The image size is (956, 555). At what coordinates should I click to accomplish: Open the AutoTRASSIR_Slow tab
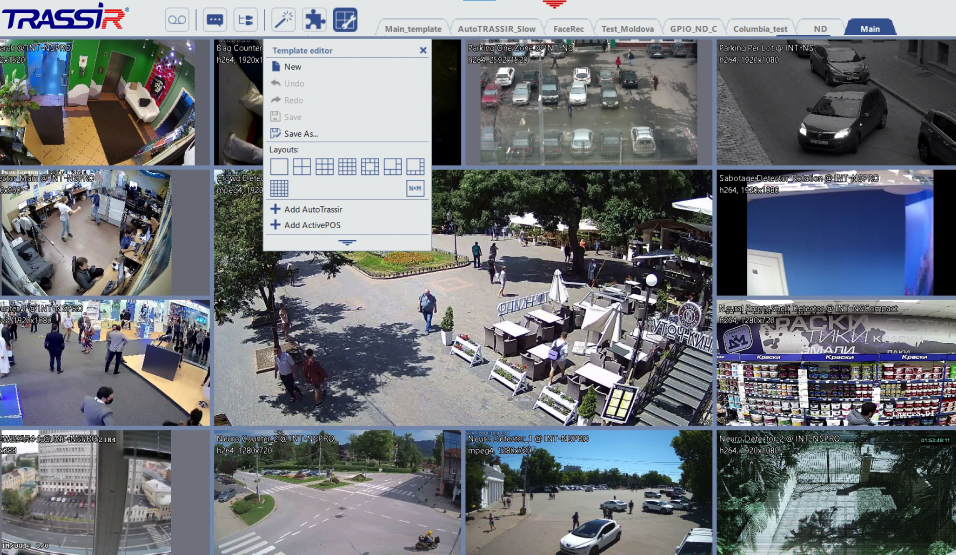pos(497,28)
